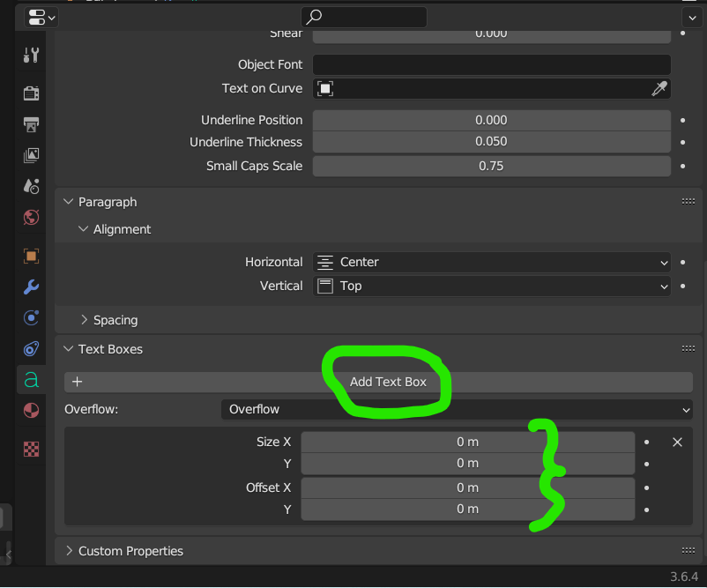Open the Horizontal alignment dropdown
Screen dimensions: 707x588
[491, 262]
